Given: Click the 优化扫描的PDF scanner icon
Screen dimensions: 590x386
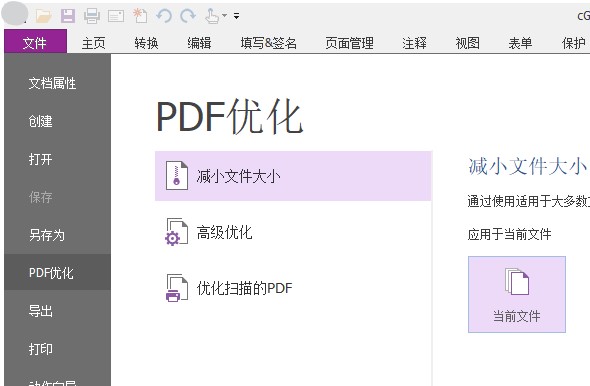Looking at the screenshot, I should (176, 288).
